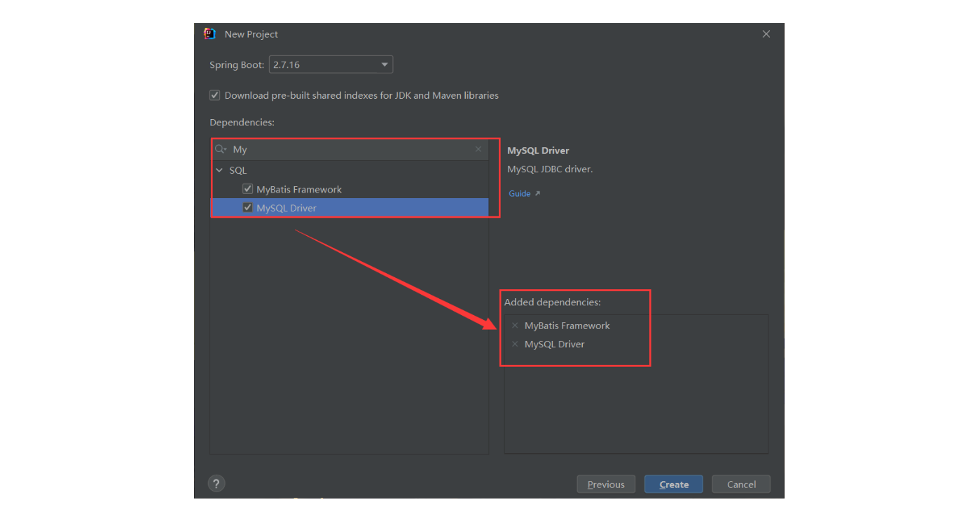Image resolution: width=980 pixels, height=523 pixels.
Task: Cancel the New Project dialog
Action: click(x=741, y=484)
